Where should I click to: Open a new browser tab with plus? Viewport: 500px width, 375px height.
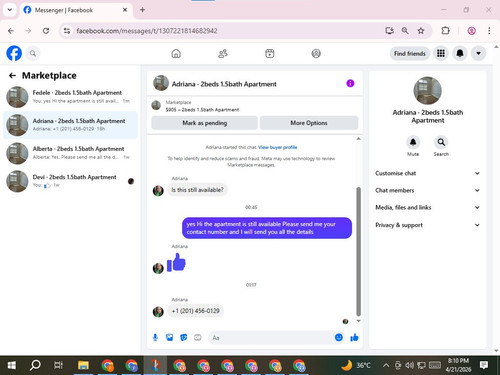(142, 10)
